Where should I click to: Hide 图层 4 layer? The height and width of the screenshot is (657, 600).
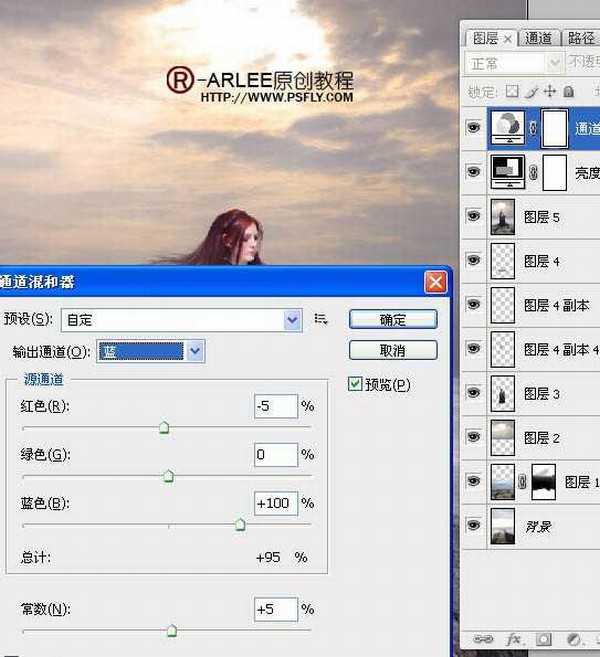[473, 260]
